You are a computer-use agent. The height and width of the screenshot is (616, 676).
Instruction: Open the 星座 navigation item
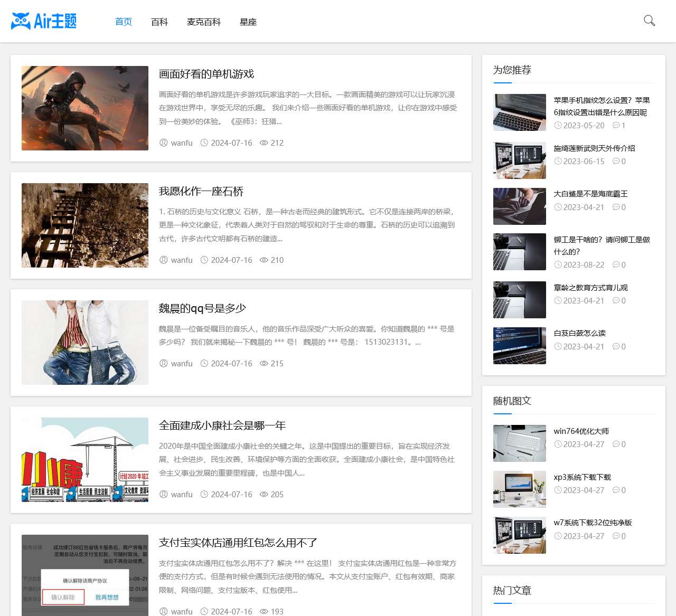click(248, 22)
